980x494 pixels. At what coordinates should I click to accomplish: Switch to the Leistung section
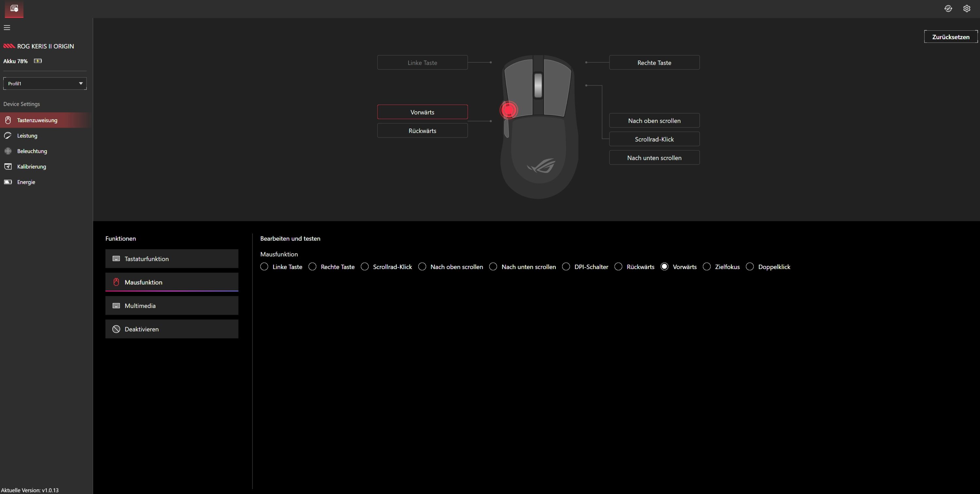27,136
